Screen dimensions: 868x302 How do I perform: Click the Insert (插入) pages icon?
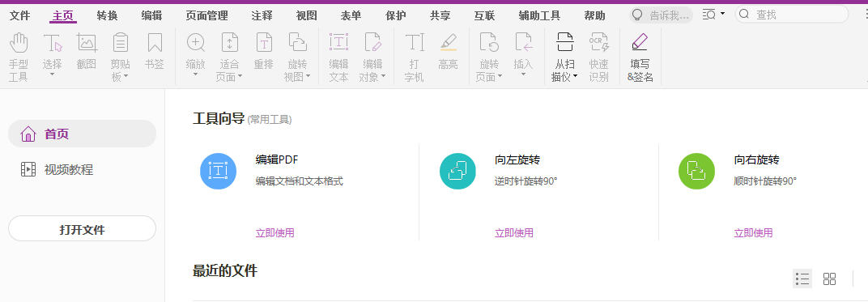pyautogui.click(x=523, y=43)
